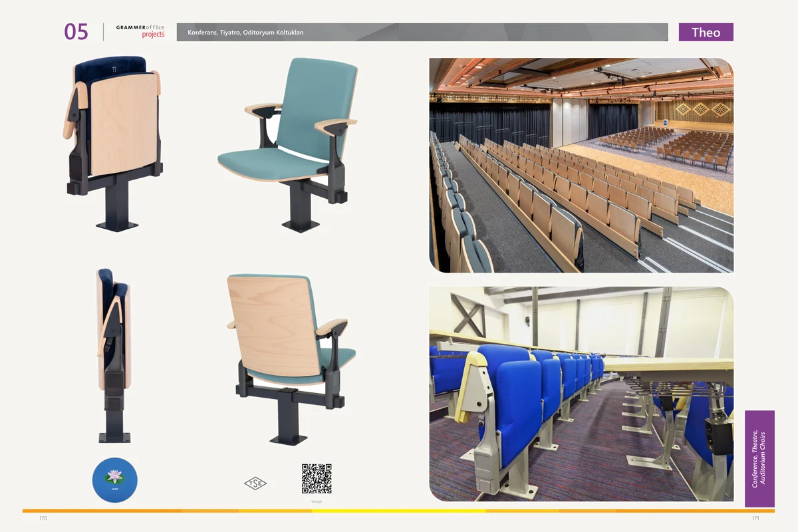This screenshot has height=532, width=798.
Task: Open the teal chair front view image
Action: (x=287, y=145)
